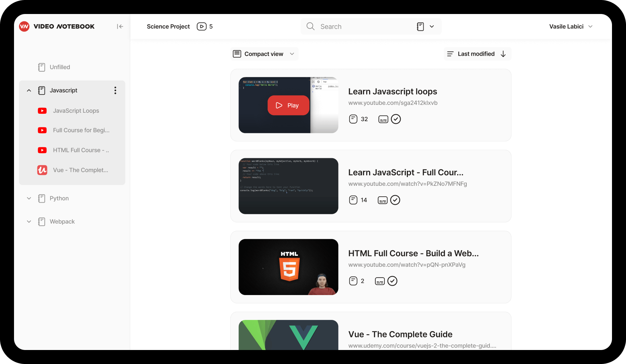Reverse sort direction with the down arrow
This screenshot has width=626, height=364.
pos(503,54)
